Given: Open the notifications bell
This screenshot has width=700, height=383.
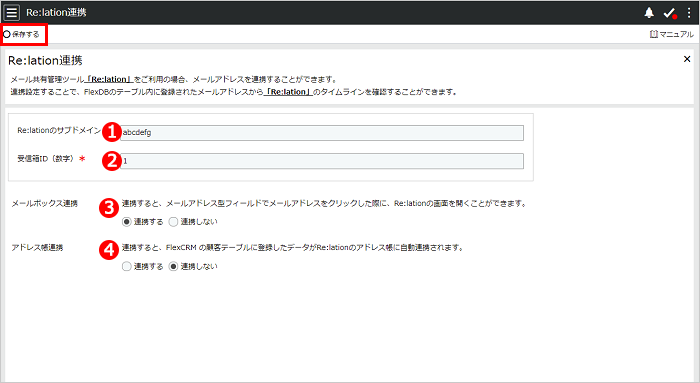Looking at the screenshot, I should coord(649,13).
